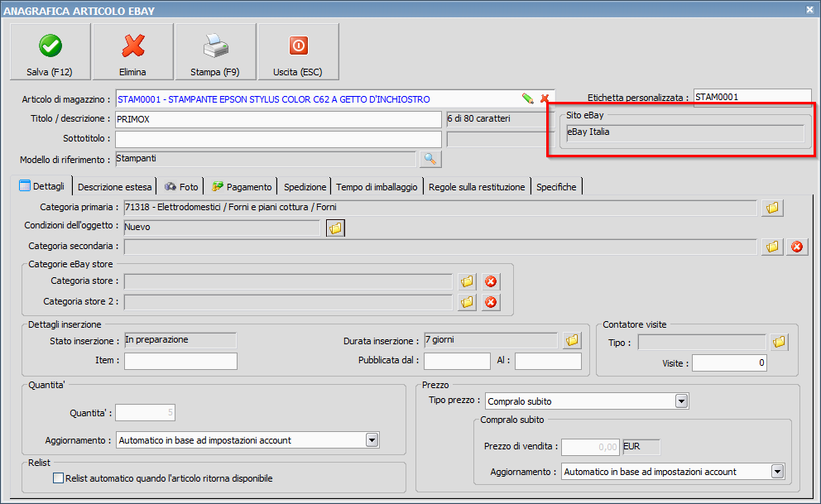Screen dimensions: 821x504
Task: Print using the Stampa (F9) button
Action: pos(216,52)
